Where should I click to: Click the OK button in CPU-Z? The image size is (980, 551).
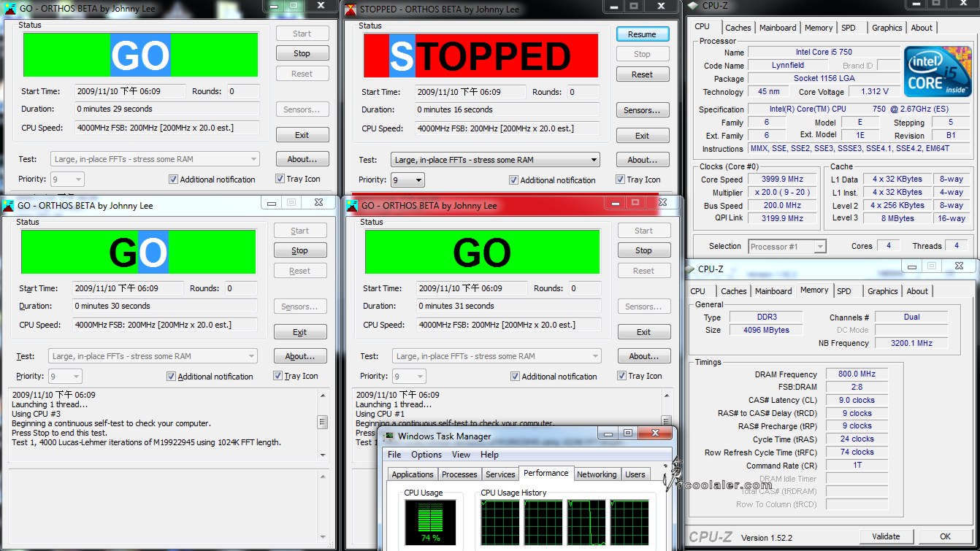(x=945, y=536)
